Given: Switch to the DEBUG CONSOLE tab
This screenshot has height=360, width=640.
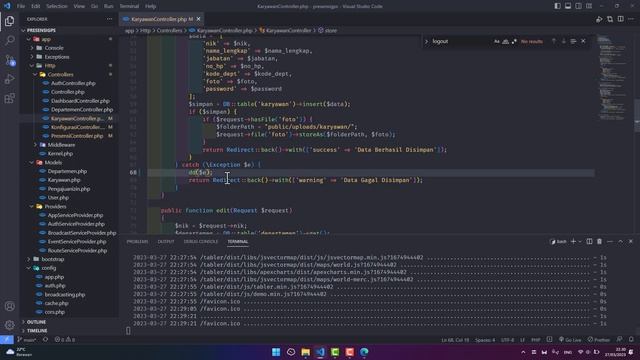Looking at the screenshot, I should [x=200, y=242].
